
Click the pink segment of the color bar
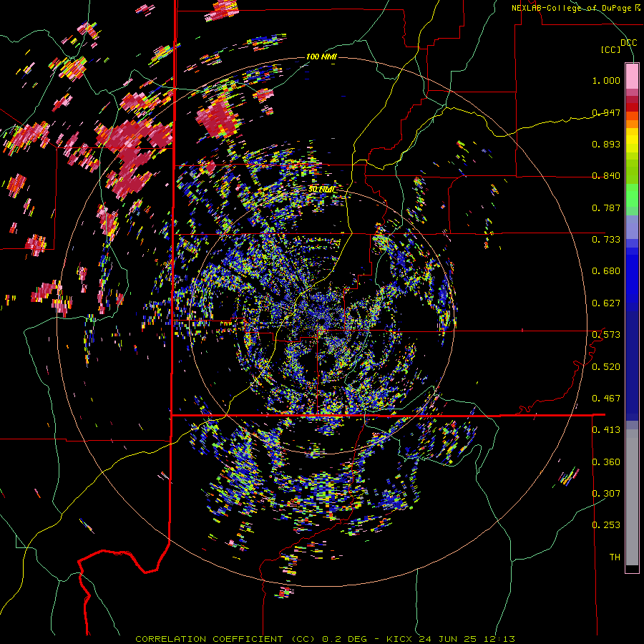click(x=632, y=77)
